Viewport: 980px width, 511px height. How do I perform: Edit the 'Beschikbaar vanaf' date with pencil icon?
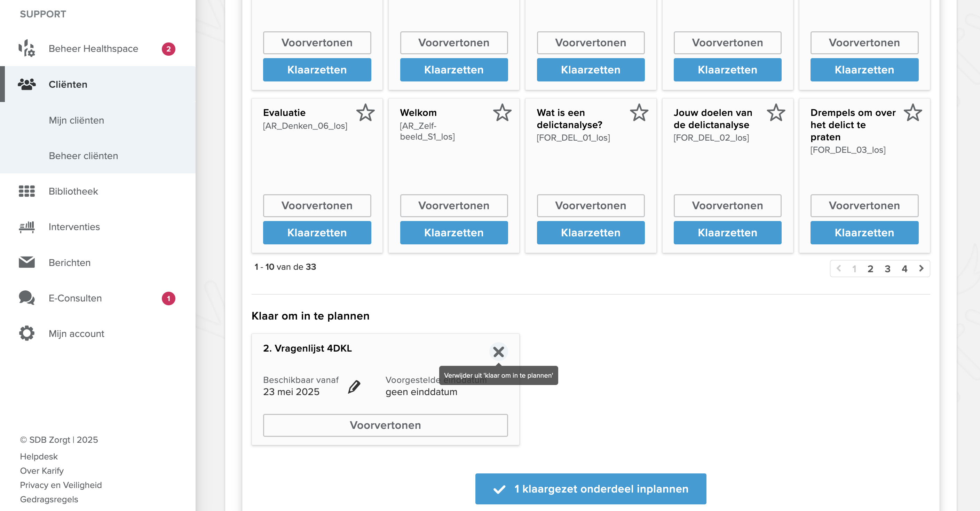tap(354, 387)
